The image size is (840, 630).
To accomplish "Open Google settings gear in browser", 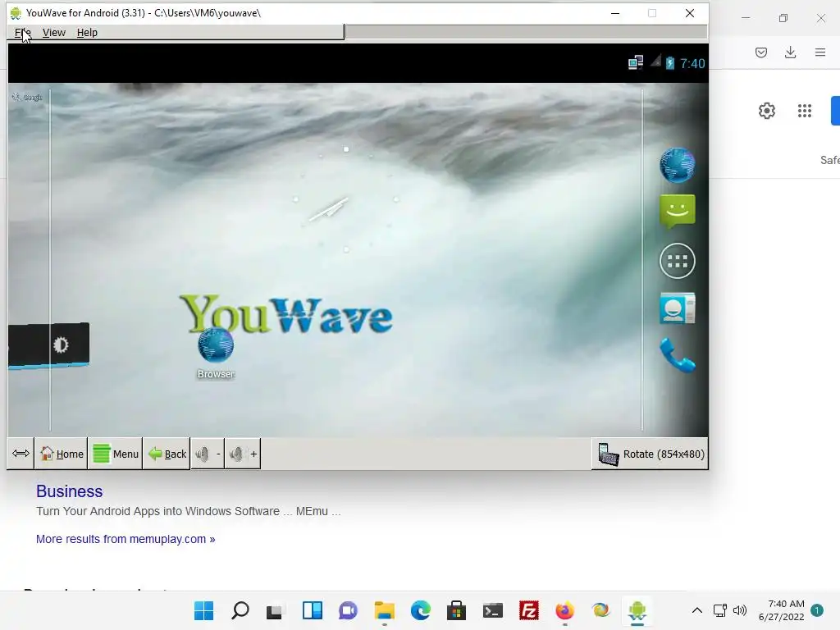I will [767, 111].
